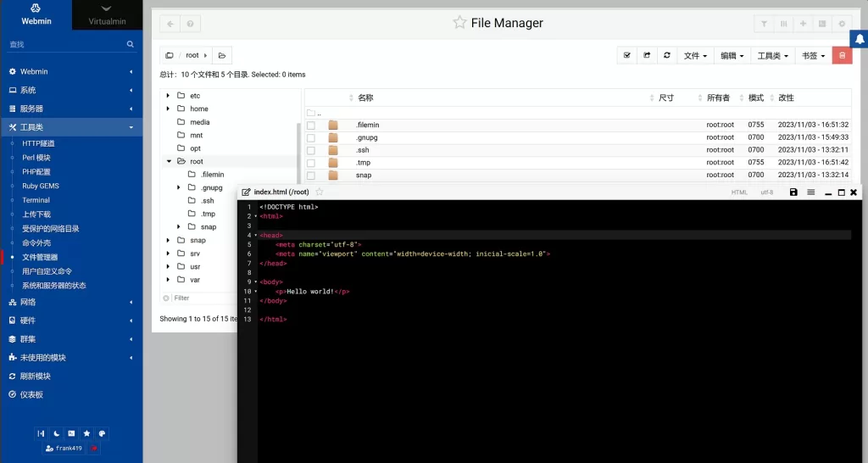The width and height of the screenshot is (868, 463).
Task: Click the root path breadcrumb
Action: tap(192, 55)
